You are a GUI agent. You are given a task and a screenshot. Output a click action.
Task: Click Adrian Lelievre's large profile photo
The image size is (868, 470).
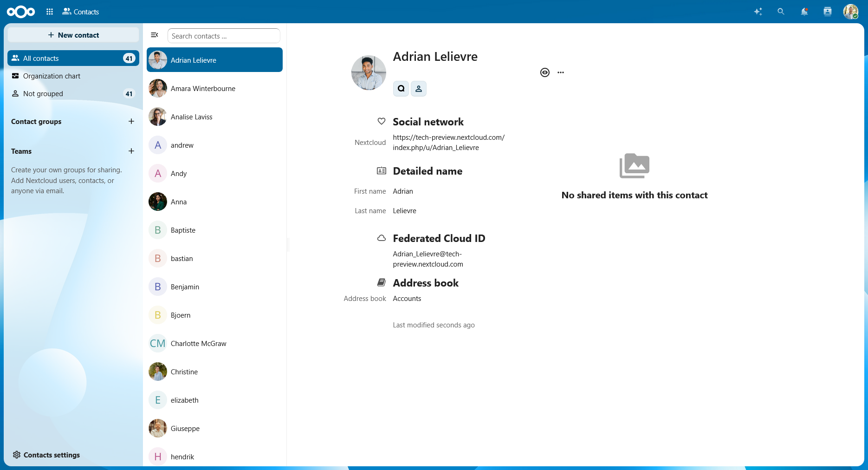pos(369,73)
